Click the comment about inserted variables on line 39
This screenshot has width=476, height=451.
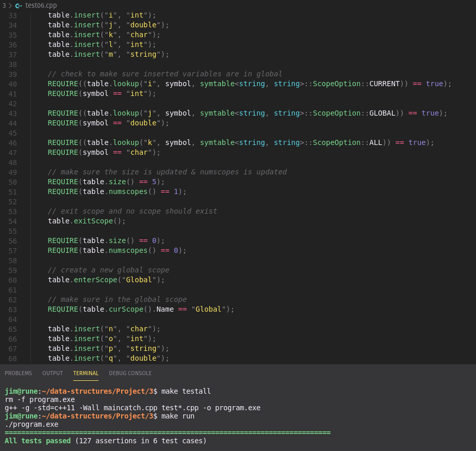pyautogui.click(x=165, y=74)
